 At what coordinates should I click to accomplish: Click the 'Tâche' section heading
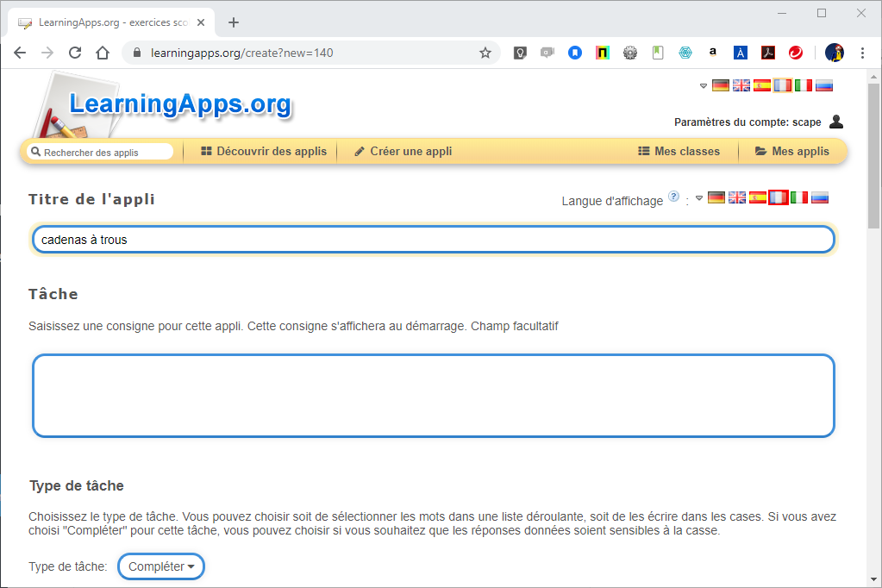(53, 294)
